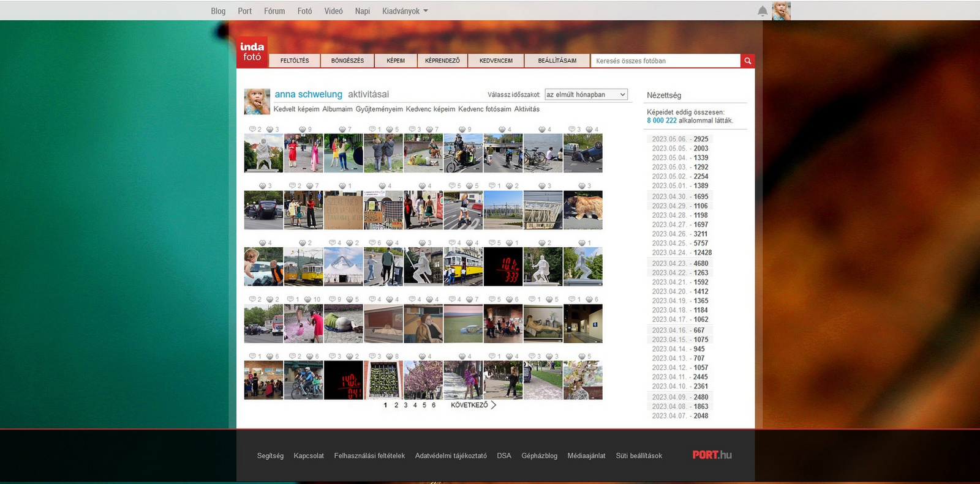The width and height of the screenshot is (980, 484).
Task: Open the person lying on ground thumbnail in the fourth row
Action: coord(343,324)
